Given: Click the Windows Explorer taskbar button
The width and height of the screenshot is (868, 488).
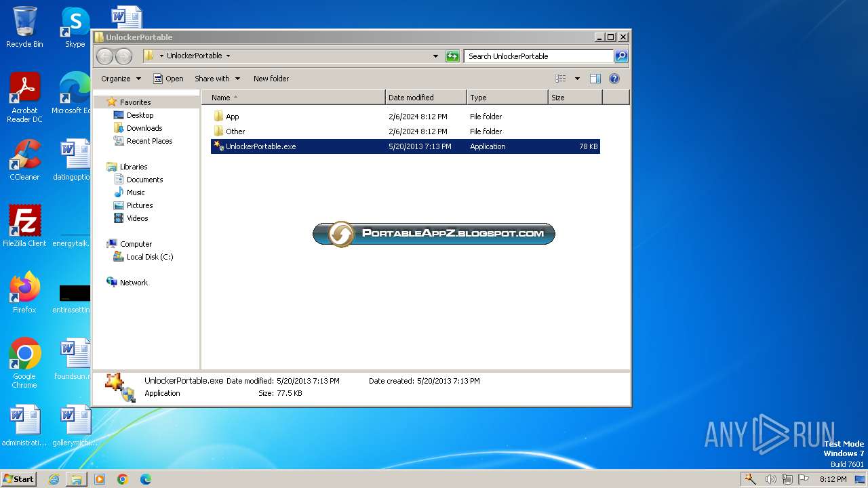Looking at the screenshot, I should point(77,479).
